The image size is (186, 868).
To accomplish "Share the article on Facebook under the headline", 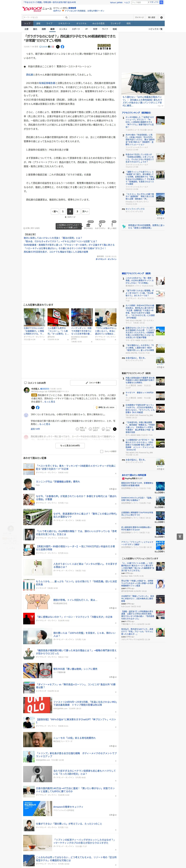I will pyautogui.click(x=62, y=47).
